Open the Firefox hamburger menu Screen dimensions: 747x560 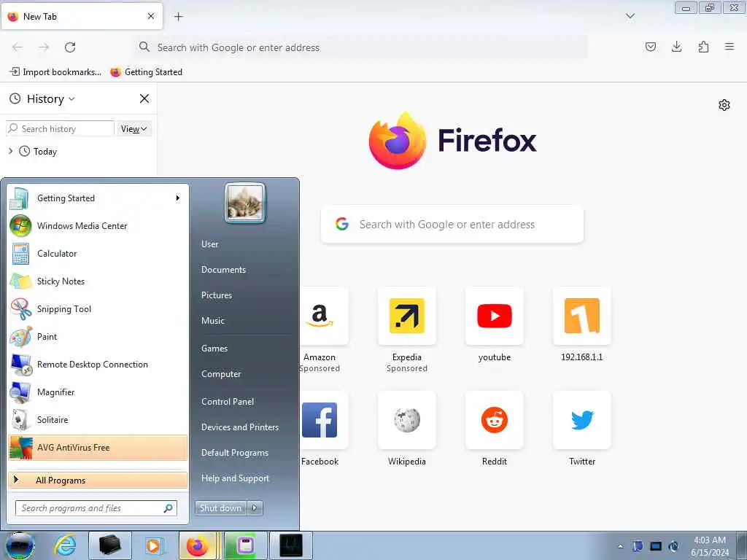[729, 47]
